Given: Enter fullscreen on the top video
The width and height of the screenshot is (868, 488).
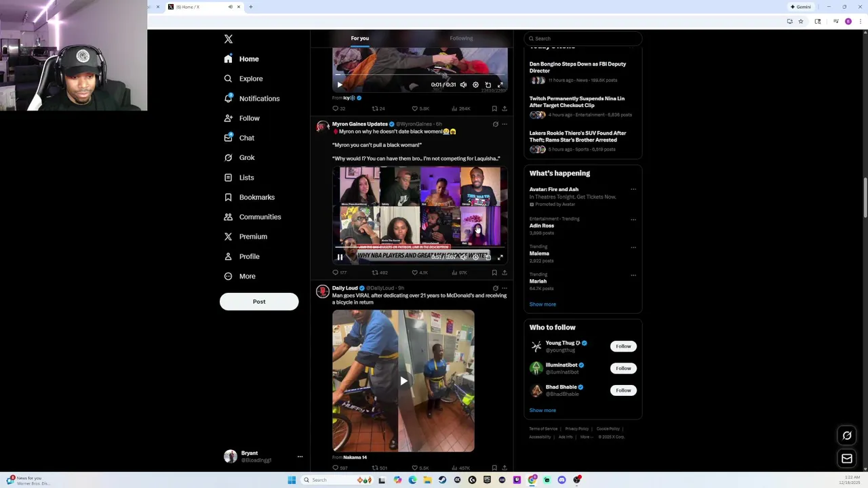Looking at the screenshot, I should (x=500, y=85).
